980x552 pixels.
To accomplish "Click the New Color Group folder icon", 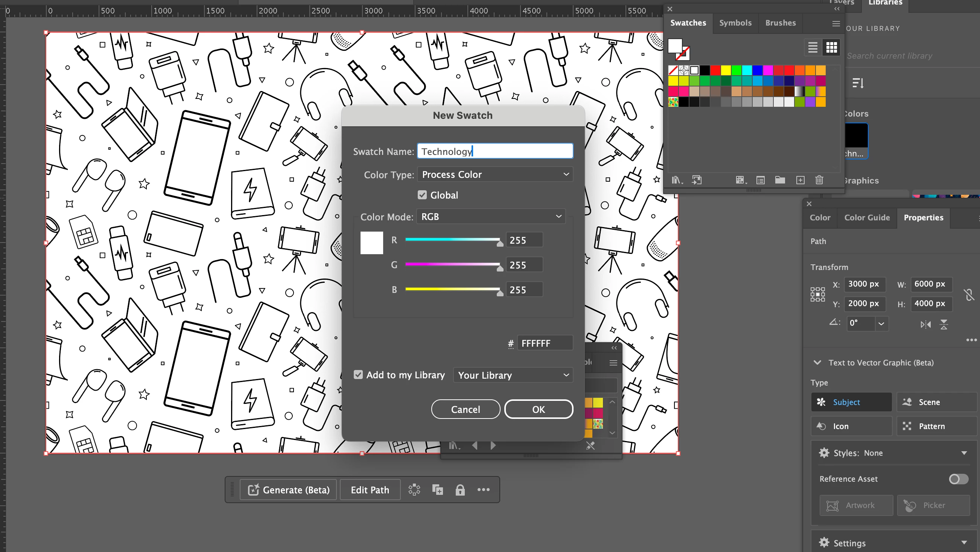I will (x=780, y=180).
